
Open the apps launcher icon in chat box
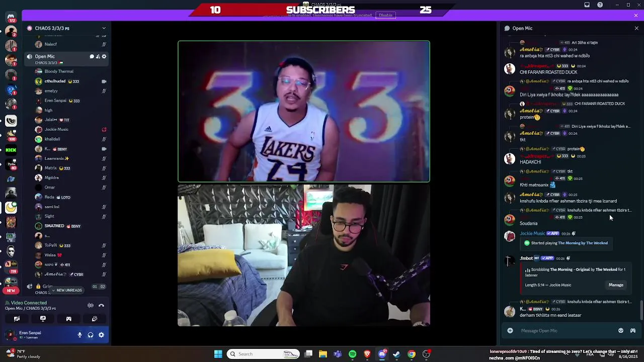[x=633, y=330]
